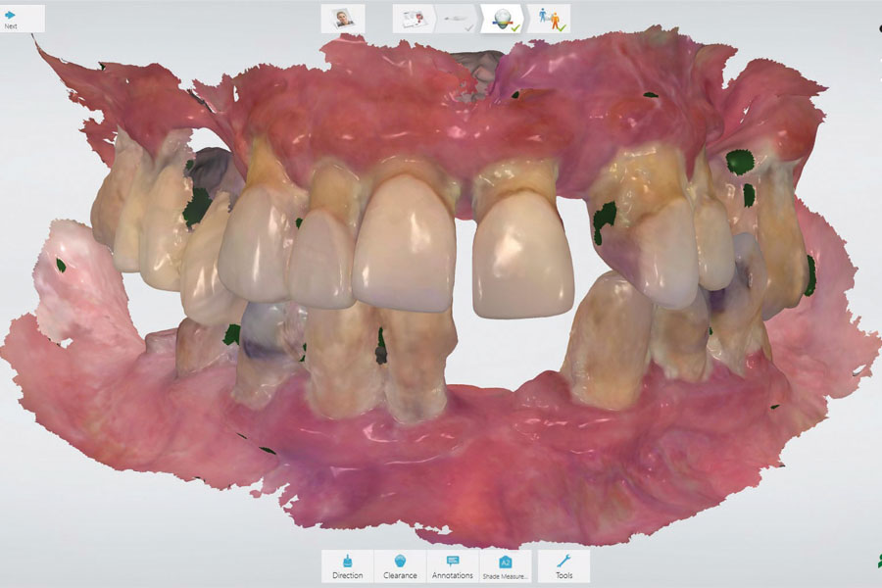This screenshot has width=882, height=588.
Task: Click the gray checkmark on the bite scan step
Action: tap(468, 26)
